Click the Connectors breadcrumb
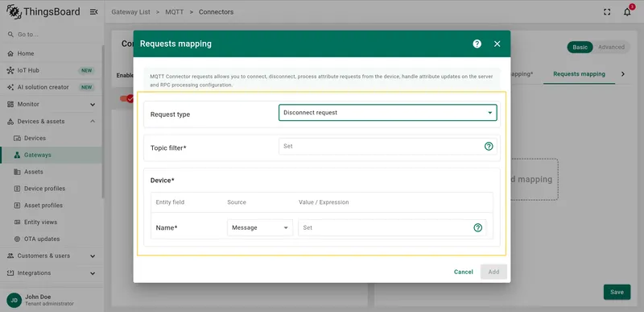The height and width of the screenshot is (312, 644). click(x=216, y=12)
